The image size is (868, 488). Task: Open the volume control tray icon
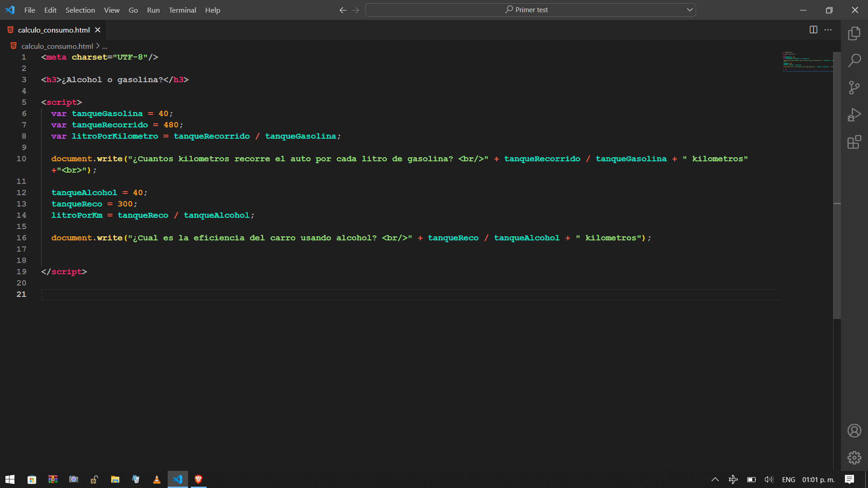coord(769,479)
